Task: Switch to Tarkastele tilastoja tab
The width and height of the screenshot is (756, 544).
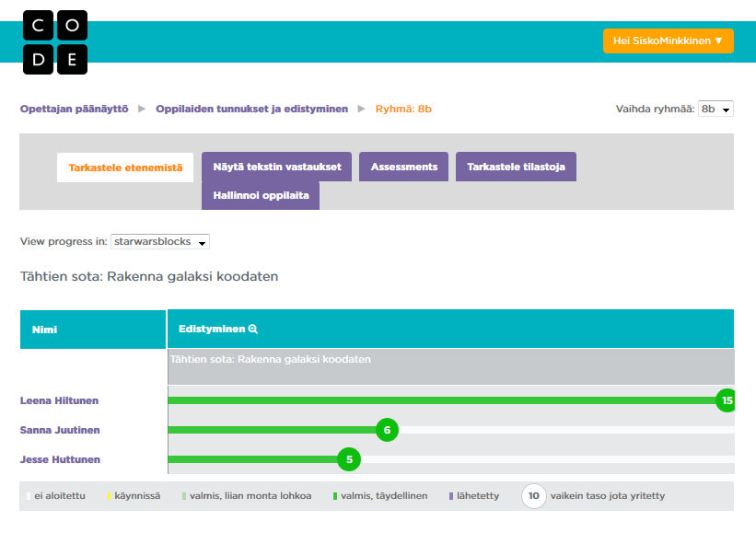Action: pos(516,168)
